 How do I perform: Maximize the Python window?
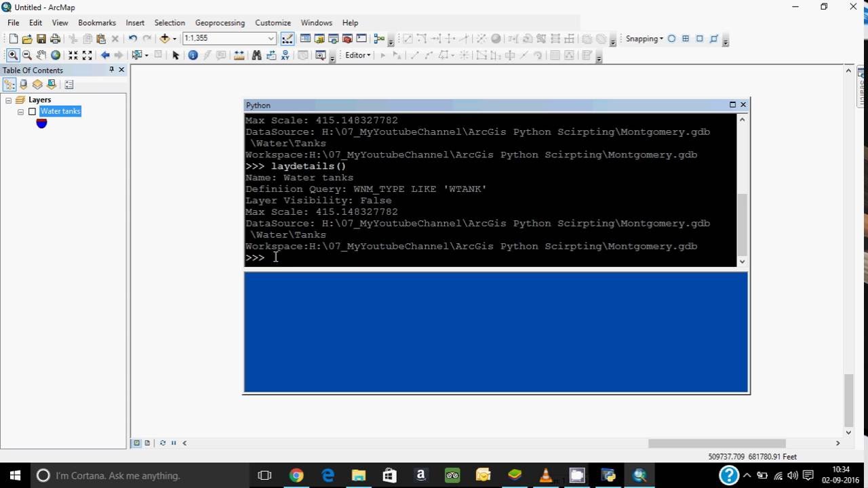(x=732, y=104)
